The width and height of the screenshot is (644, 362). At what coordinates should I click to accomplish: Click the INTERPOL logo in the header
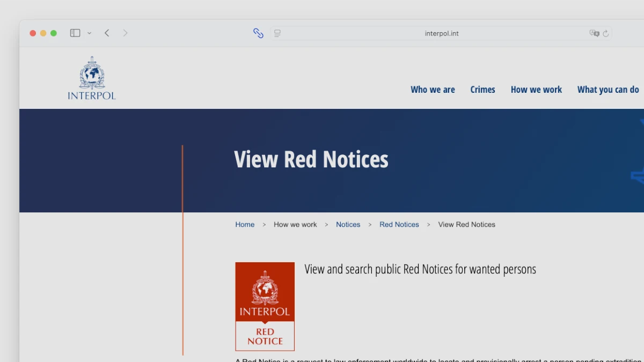click(x=92, y=78)
